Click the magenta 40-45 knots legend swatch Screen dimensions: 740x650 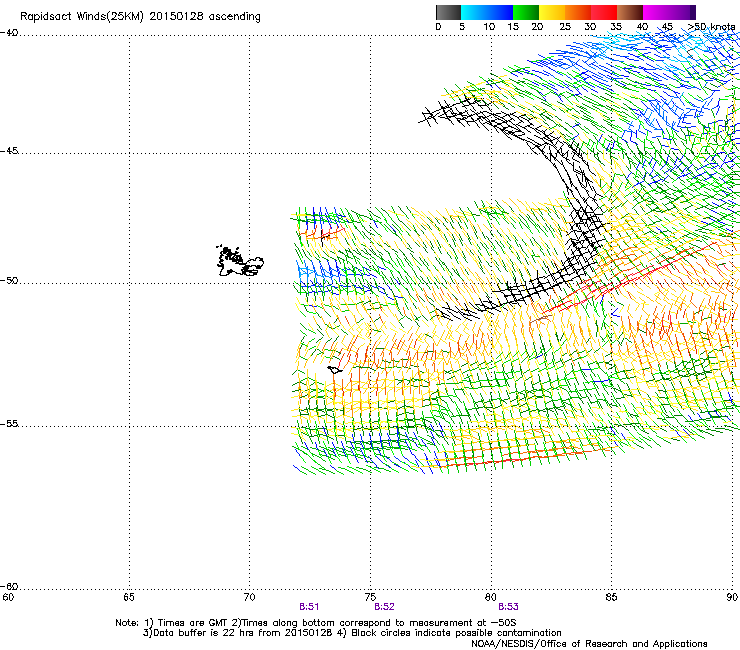pyautogui.click(x=656, y=12)
